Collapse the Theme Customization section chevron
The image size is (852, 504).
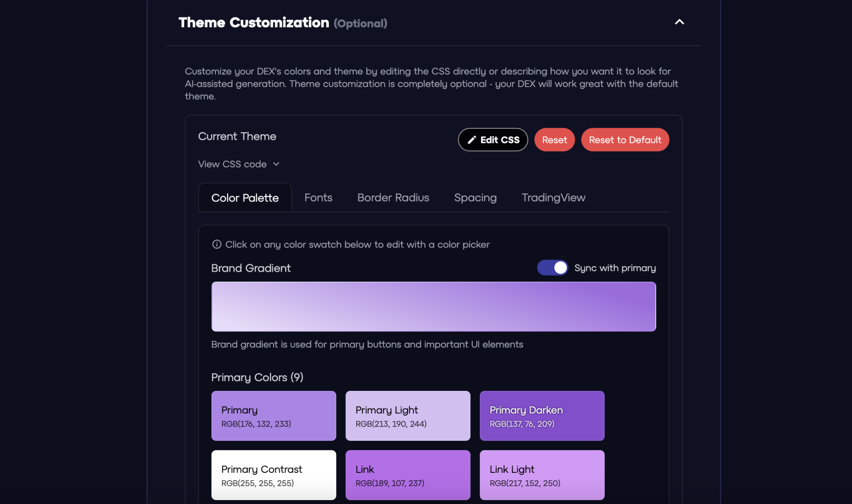point(679,22)
